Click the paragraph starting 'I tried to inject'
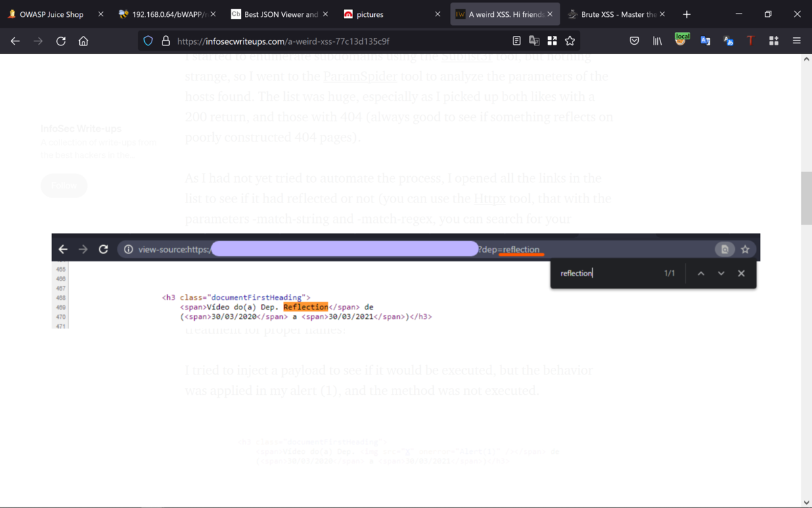 click(x=389, y=381)
